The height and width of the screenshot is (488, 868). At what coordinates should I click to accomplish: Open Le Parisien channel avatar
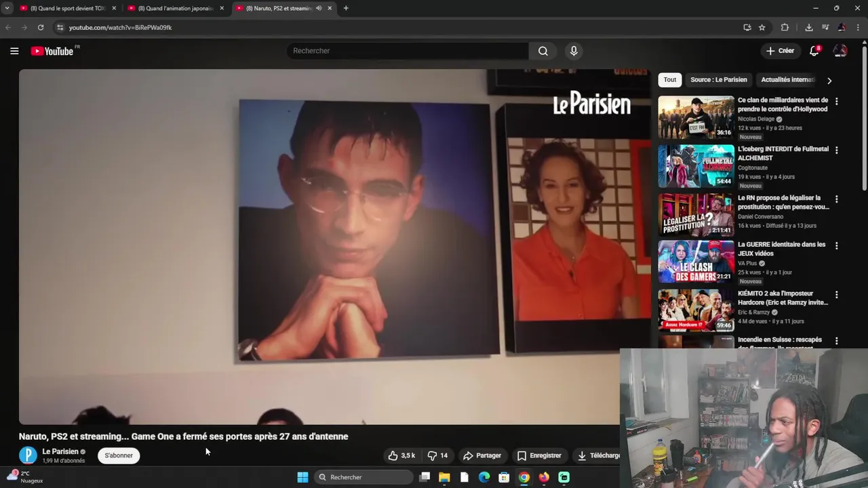click(28, 455)
